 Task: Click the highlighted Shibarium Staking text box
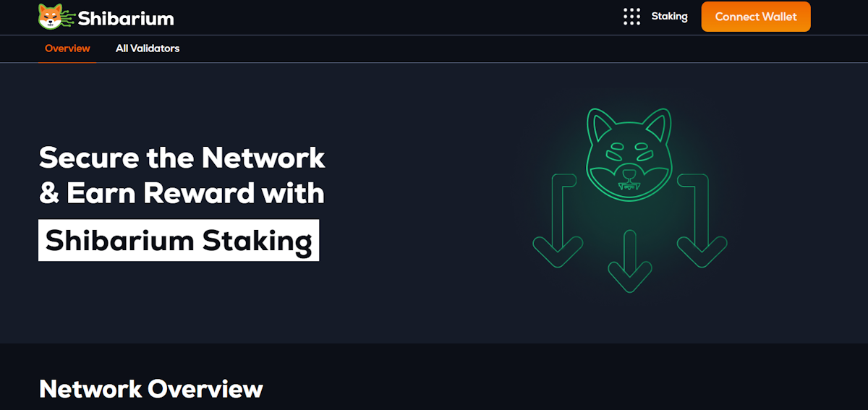click(179, 240)
